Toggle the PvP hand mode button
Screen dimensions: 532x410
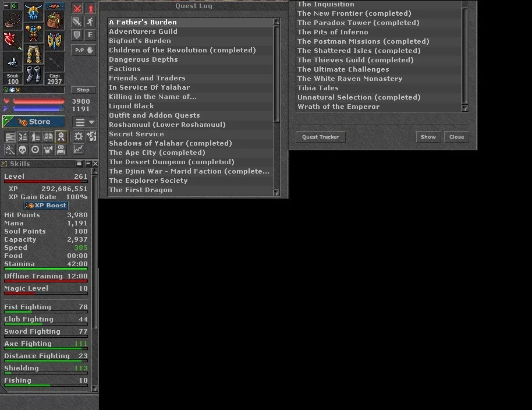click(84, 50)
